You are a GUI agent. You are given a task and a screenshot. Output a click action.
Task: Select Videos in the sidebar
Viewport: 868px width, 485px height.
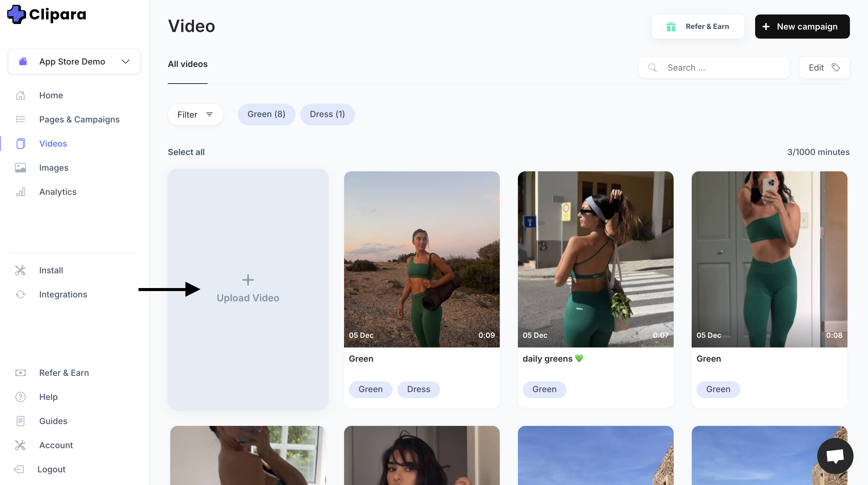[x=53, y=144]
